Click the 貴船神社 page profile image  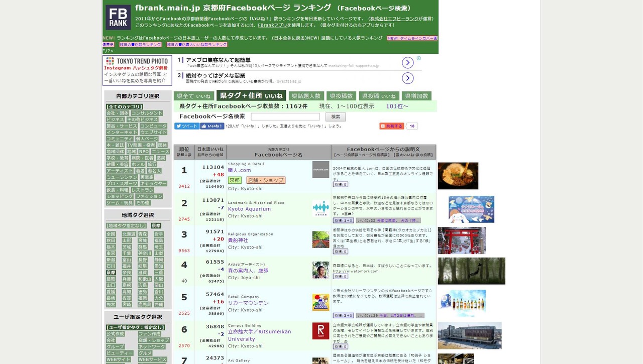320,239
